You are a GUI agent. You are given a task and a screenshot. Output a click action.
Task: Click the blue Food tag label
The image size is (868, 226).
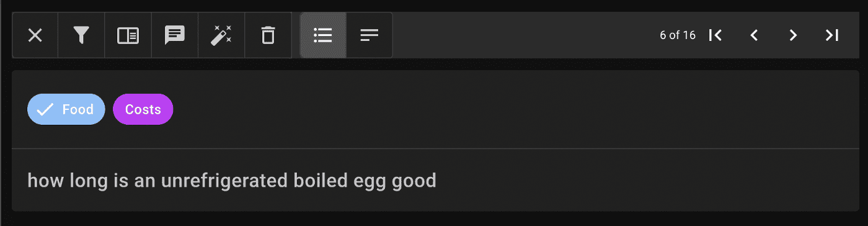[x=78, y=109]
